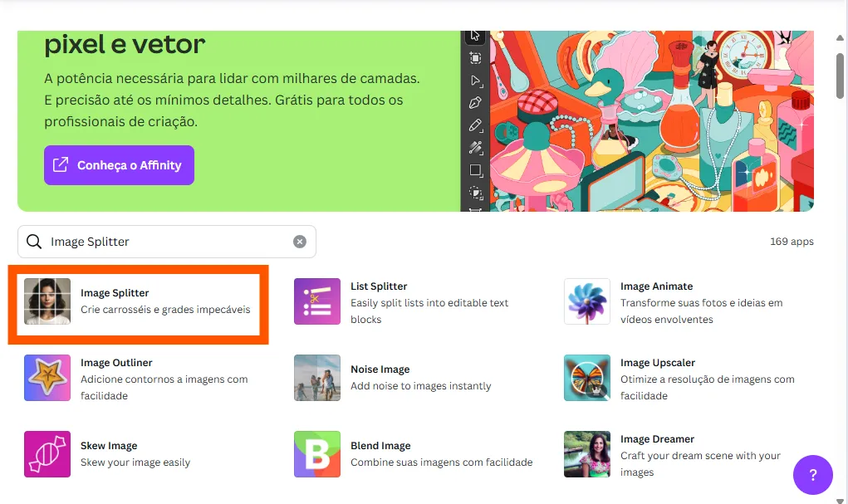Click the Blend Image title text
The image size is (848, 504).
click(x=380, y=446)
